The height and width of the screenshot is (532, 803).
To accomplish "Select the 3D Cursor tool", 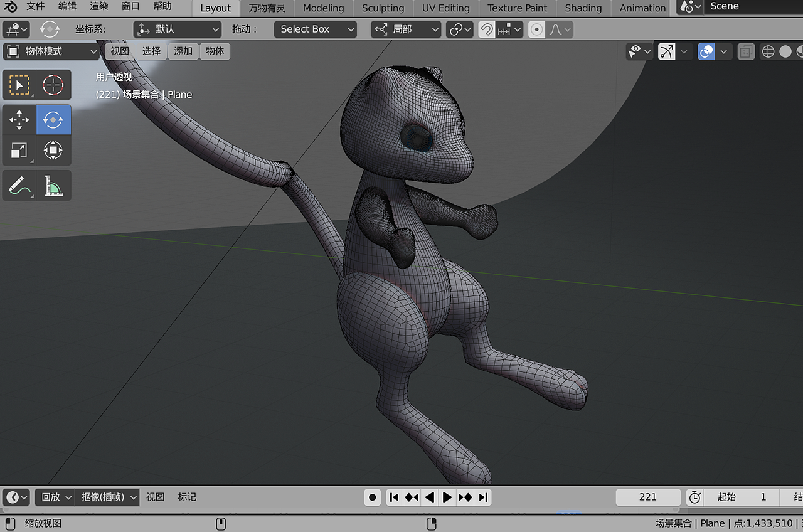I will 53,85.
